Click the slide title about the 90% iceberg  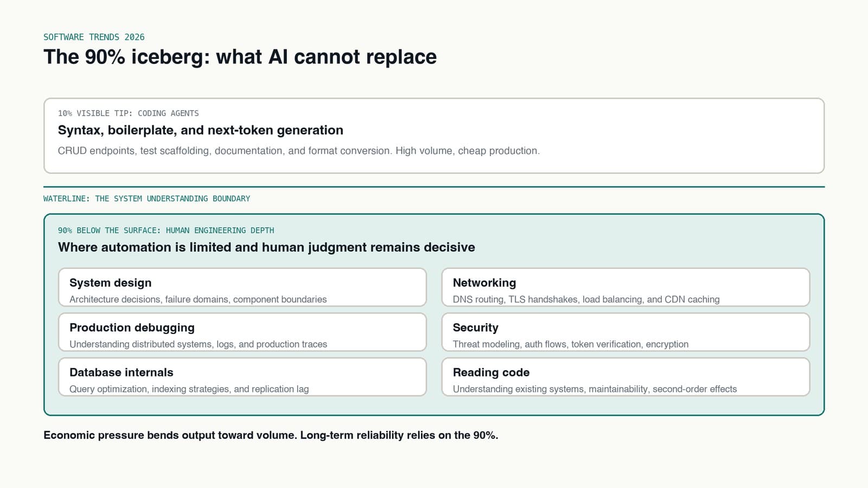[240, 57]
